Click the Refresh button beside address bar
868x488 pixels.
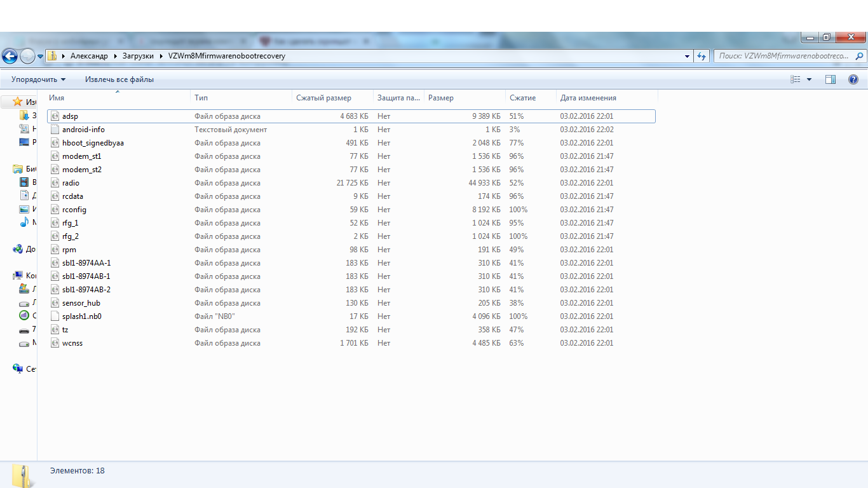click(702, 56)
